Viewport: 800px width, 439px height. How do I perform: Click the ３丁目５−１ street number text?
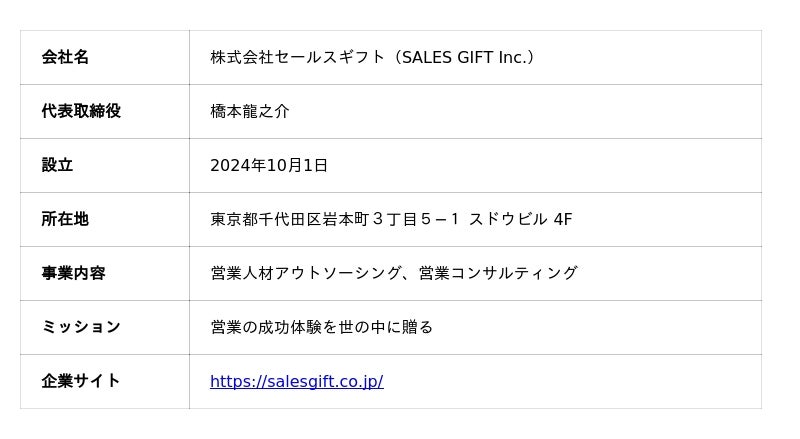click(415, 219)
